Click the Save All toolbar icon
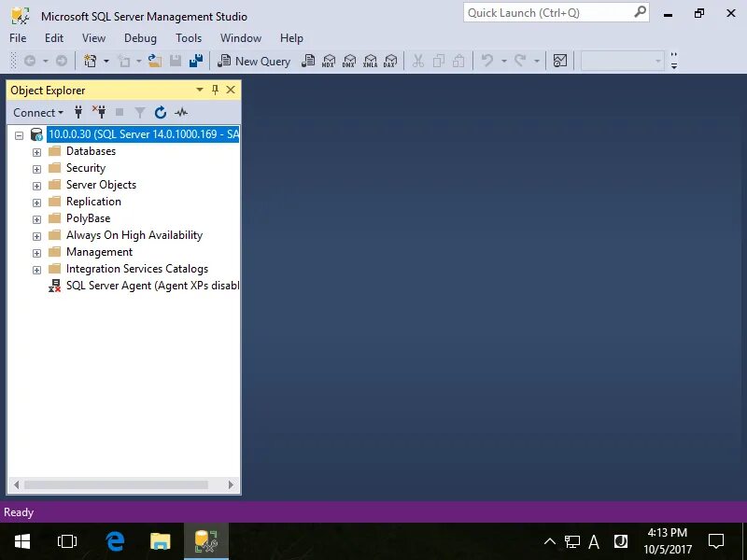This screenshot has width=747, height=560. (196, 61)
